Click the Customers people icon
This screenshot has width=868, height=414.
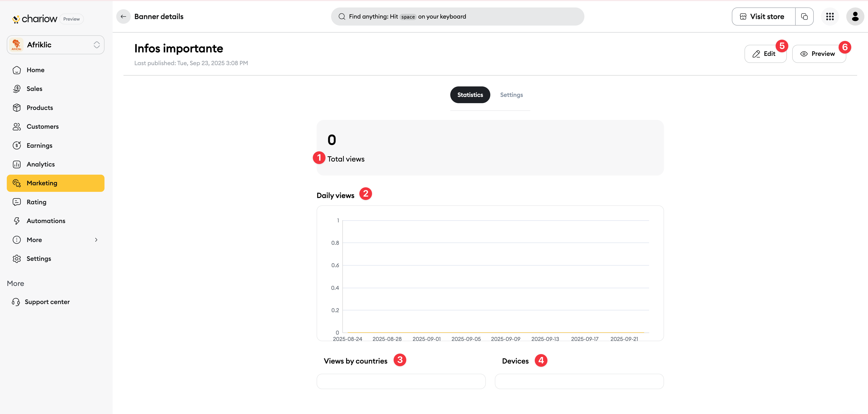[17, 127]
